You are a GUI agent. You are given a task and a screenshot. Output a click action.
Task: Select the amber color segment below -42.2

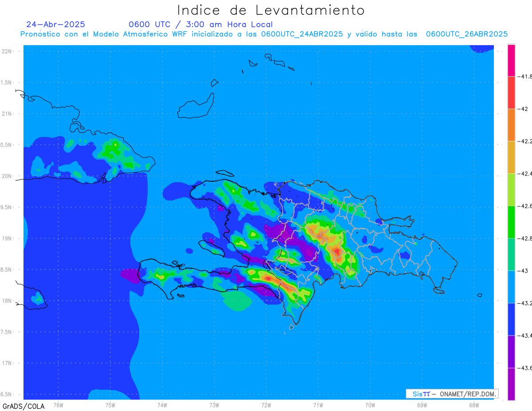(x=511, y=157)
